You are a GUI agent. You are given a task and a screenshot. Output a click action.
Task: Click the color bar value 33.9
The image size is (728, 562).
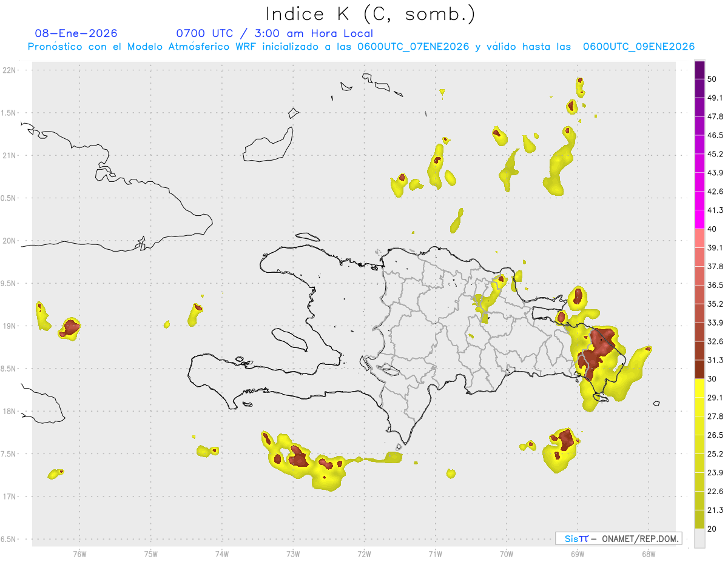tap(715, 323)
